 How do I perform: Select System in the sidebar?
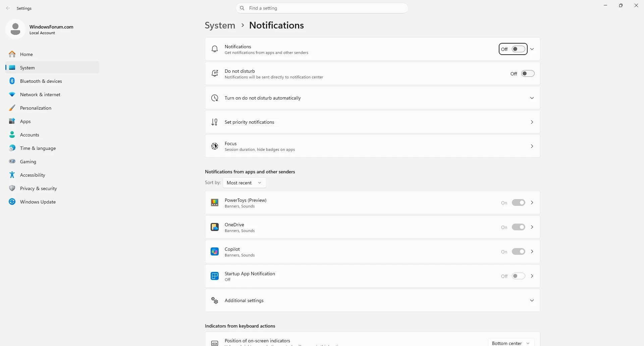click(x=52, y=67)
